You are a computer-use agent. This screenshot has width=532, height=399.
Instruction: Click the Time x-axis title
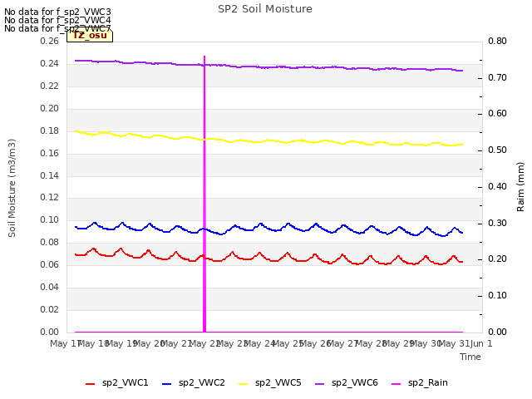point(470,357)
